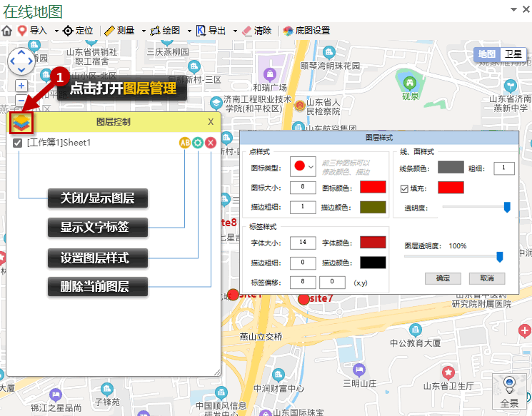
Task: Open 底图设置 basemap settings
Action: (x=306, y=31)
